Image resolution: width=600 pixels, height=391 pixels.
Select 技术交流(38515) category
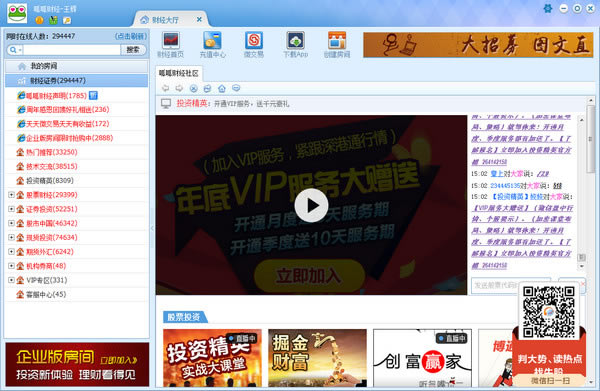[x=52, y=166]
